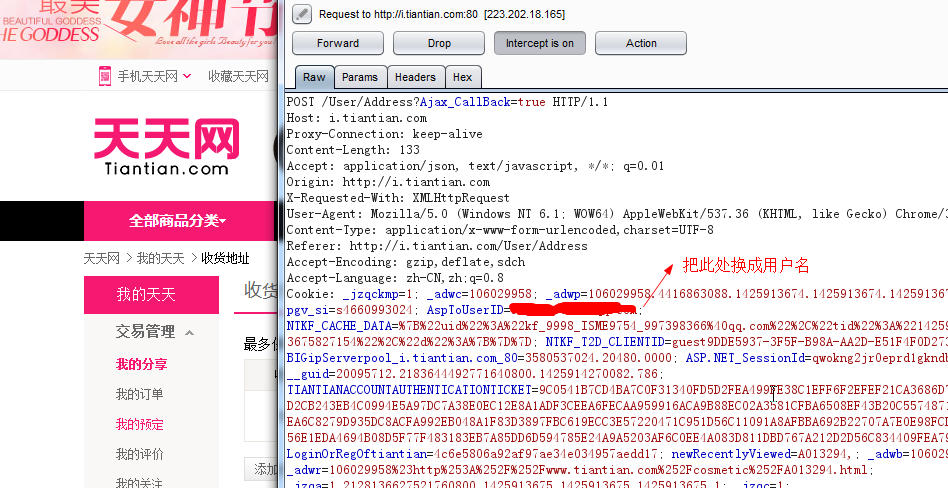Click the Content-Length: 133 line

pos(353,150)
